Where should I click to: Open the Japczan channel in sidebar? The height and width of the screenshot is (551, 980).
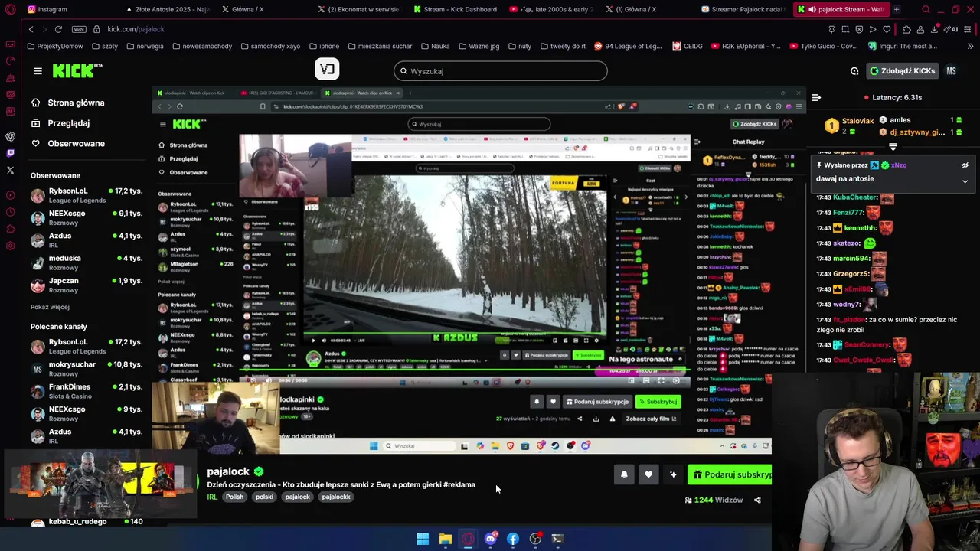pos(87,285)
